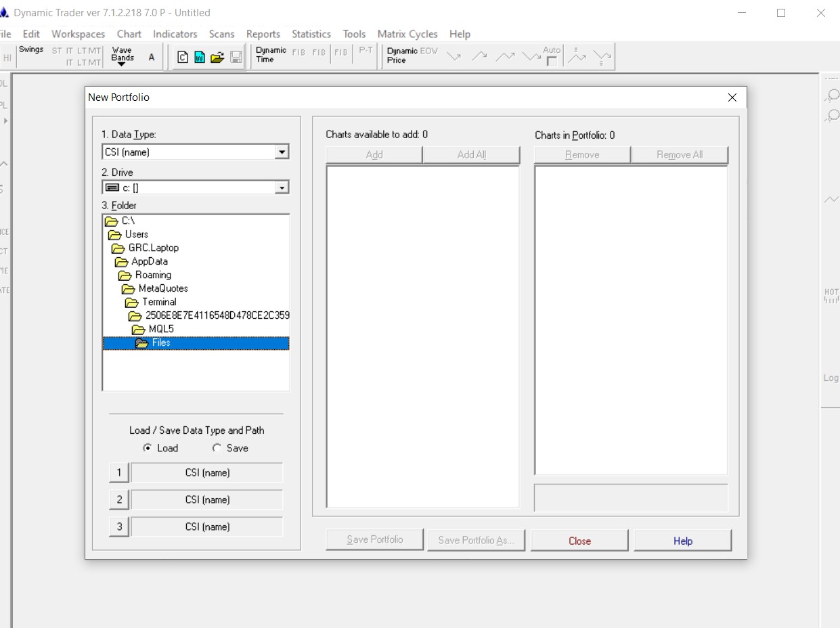Expand the Data Type dropdown
This screenshot has width=840, height=628.
tap(282, 152)
